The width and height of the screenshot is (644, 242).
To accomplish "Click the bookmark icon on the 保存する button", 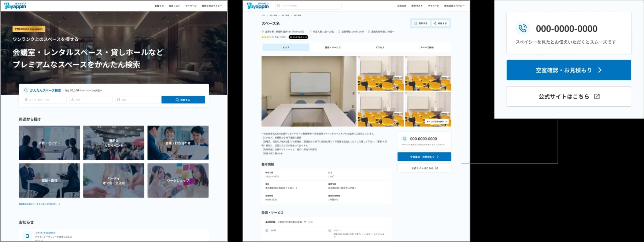I will point(415,23).
